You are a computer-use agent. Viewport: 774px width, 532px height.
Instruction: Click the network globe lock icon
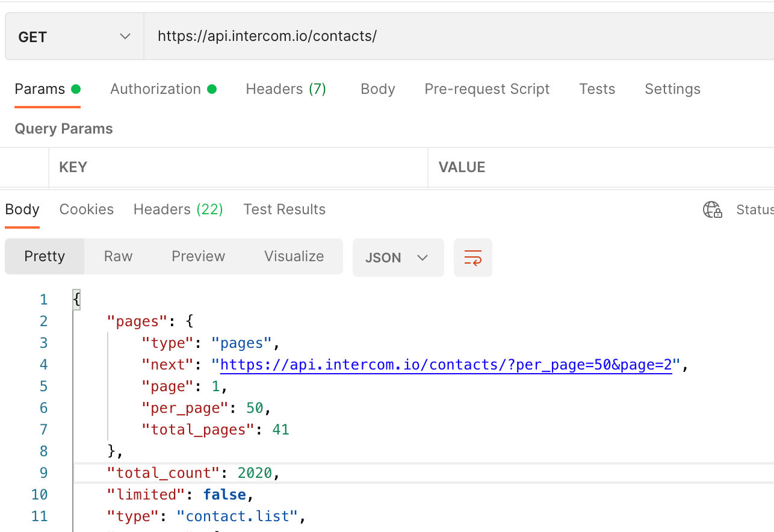(x=713, y=209)
